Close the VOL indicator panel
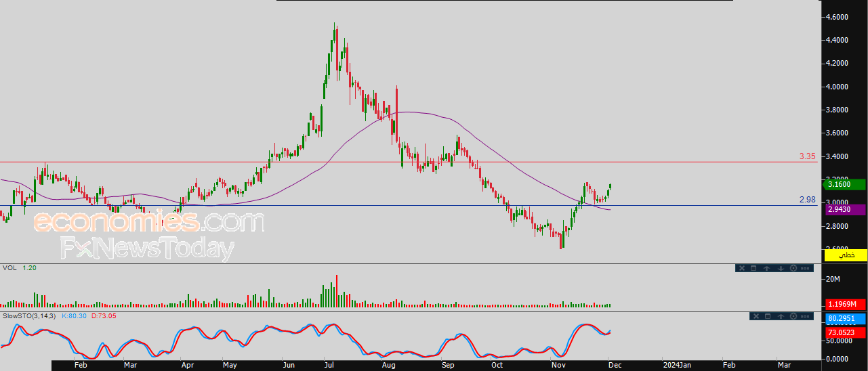This screenshot has height=371, width=868. click(742, 268)
